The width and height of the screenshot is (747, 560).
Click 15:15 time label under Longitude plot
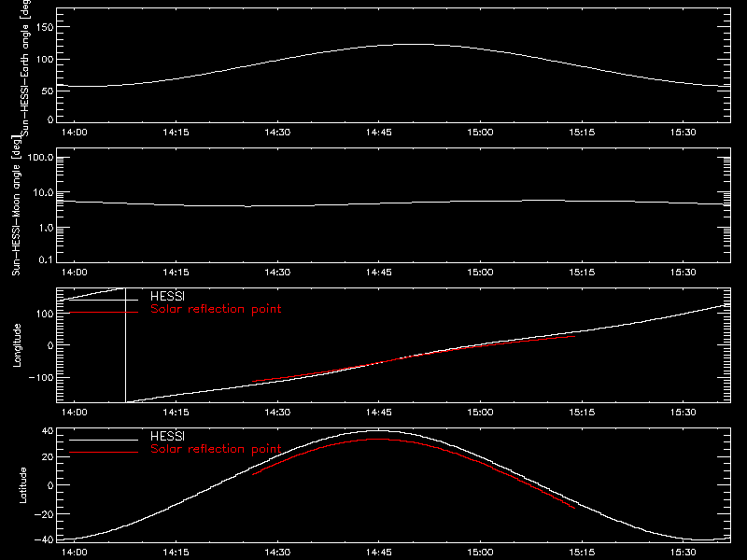582,412
